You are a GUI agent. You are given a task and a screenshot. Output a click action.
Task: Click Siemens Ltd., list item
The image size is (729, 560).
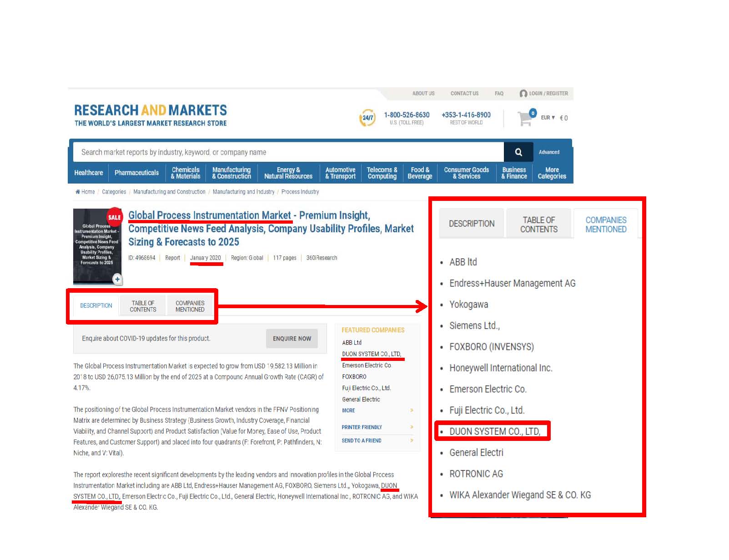tap(474, 326)
